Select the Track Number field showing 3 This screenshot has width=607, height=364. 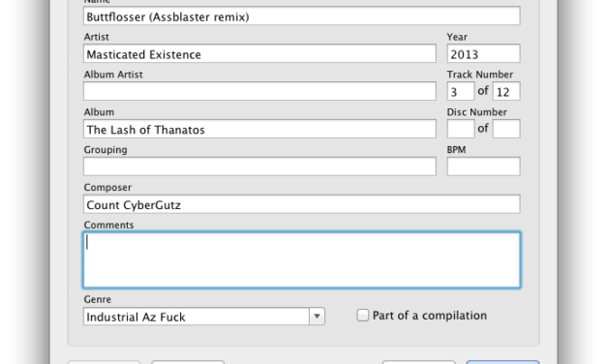(461, 91)
